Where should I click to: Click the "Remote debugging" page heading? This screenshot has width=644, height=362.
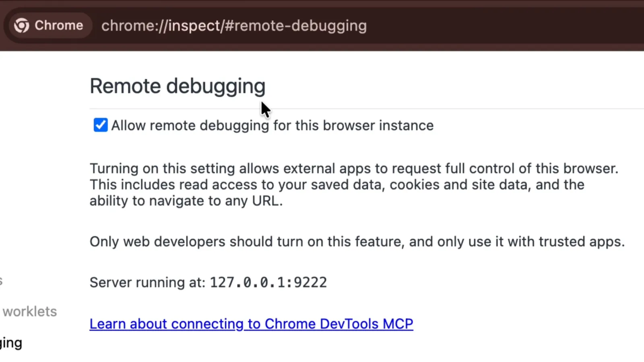(178, 86)
